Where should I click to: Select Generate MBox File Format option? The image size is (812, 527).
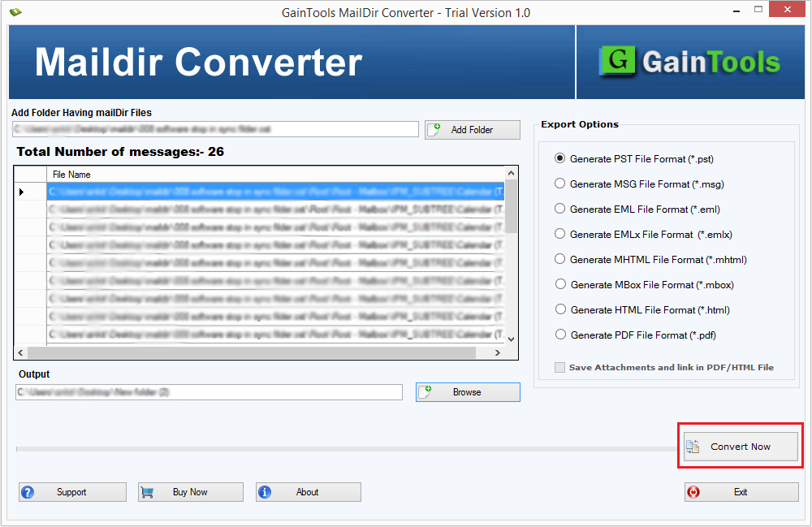[645, 285]
